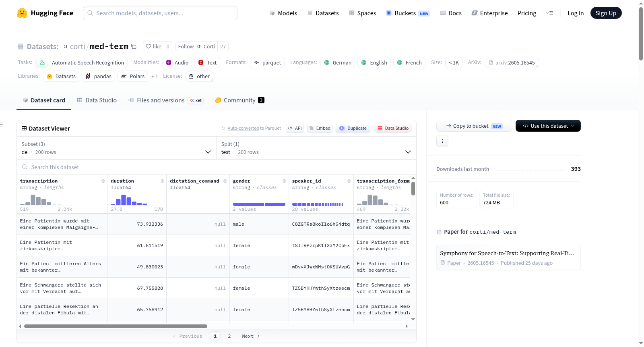Click the Hugging Face logo icon

(x=22, y=13)
